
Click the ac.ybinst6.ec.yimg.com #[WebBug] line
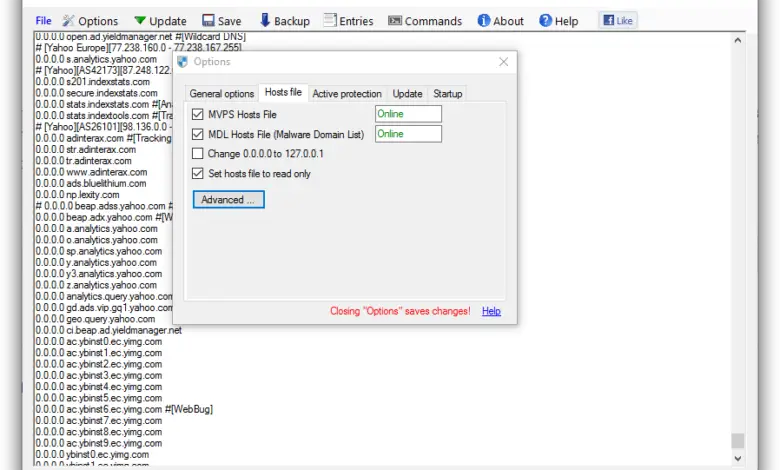point(124,409)
